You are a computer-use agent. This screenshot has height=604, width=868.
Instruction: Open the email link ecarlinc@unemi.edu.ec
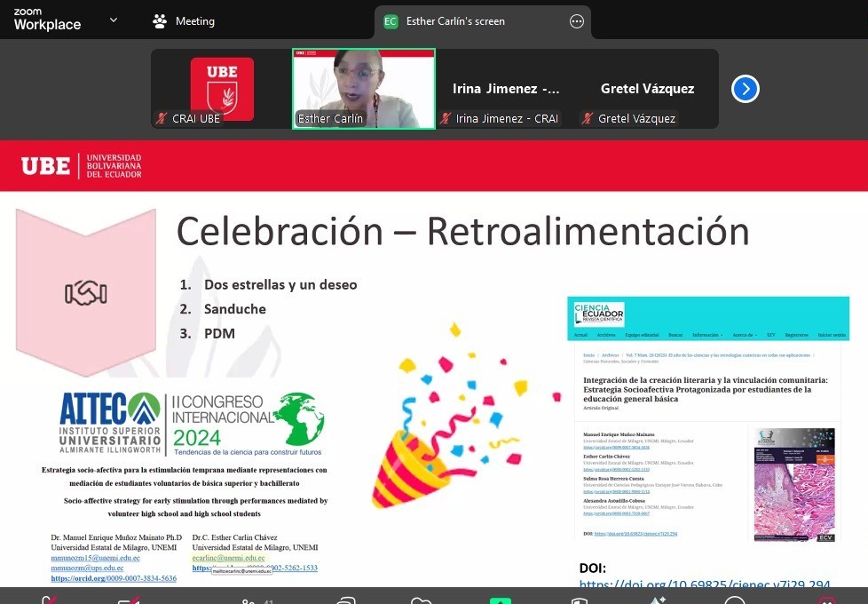pos(229,558)
